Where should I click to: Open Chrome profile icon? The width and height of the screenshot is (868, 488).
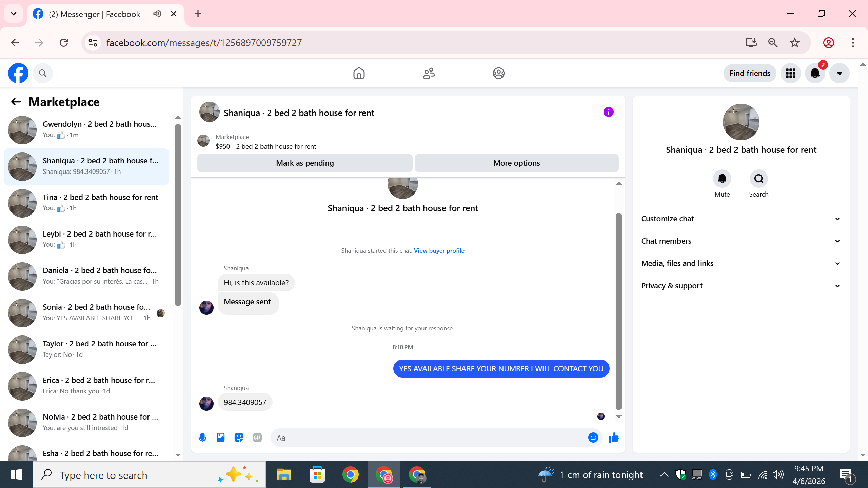829,43
